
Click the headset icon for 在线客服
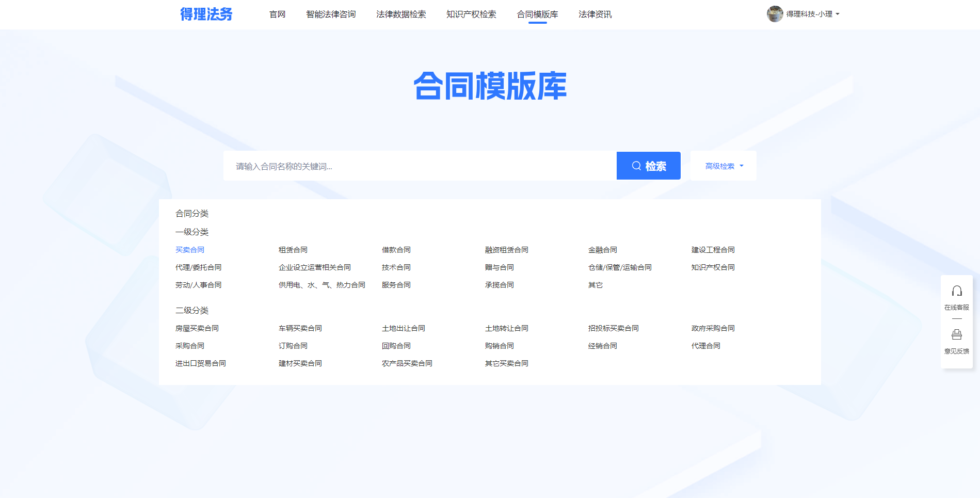pos(957,291)
